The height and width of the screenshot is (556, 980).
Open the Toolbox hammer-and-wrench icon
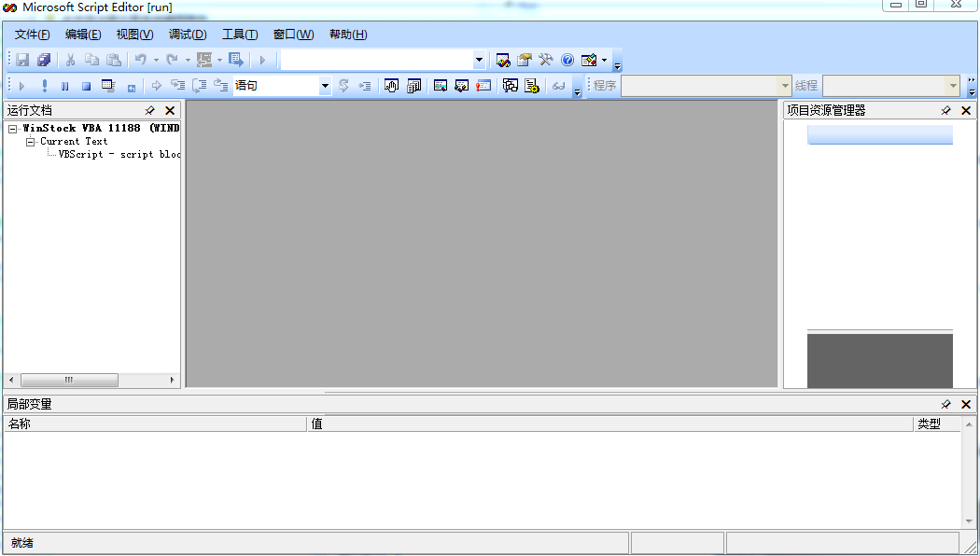546,61
